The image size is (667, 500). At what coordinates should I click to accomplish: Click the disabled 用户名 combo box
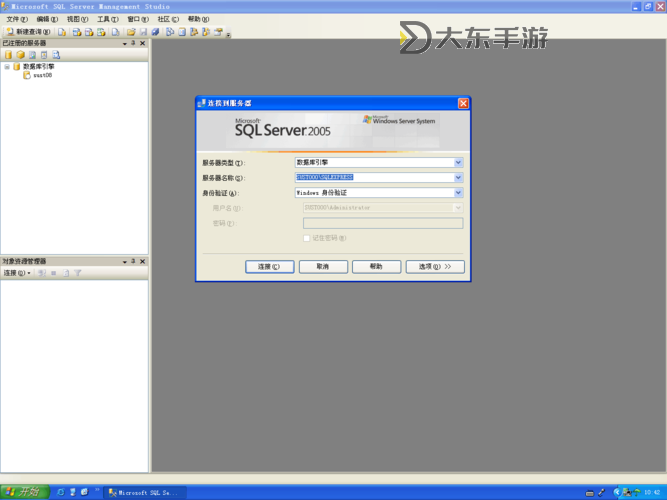383,208
